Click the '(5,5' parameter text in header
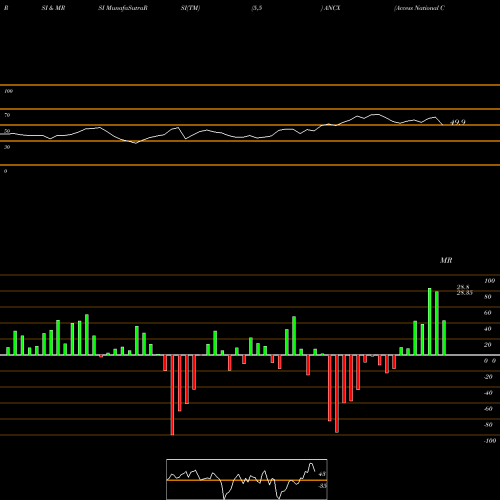Viewport: 500px width, 500px height. click(x=257, y=8)
